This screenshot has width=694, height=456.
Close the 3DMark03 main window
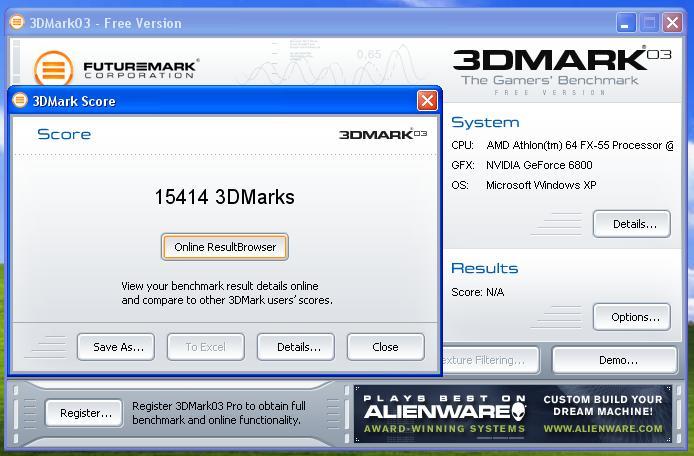point(672,23)
